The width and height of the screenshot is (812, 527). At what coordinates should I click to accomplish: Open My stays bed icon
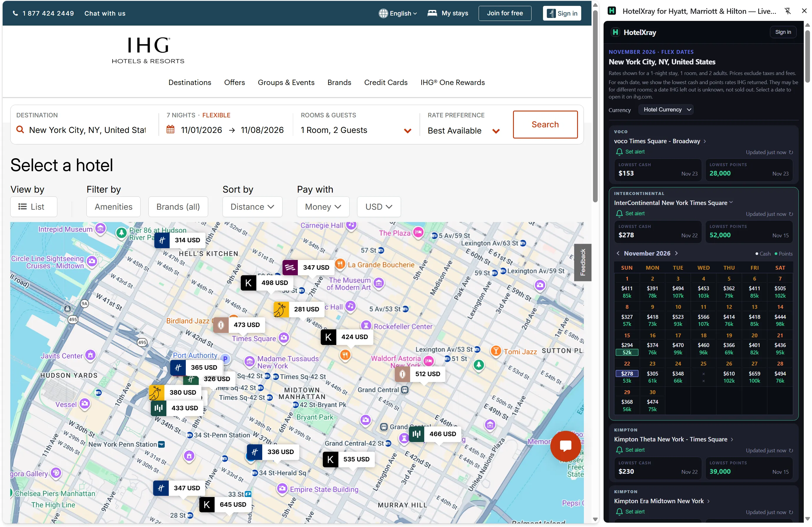tap(432, 13)
